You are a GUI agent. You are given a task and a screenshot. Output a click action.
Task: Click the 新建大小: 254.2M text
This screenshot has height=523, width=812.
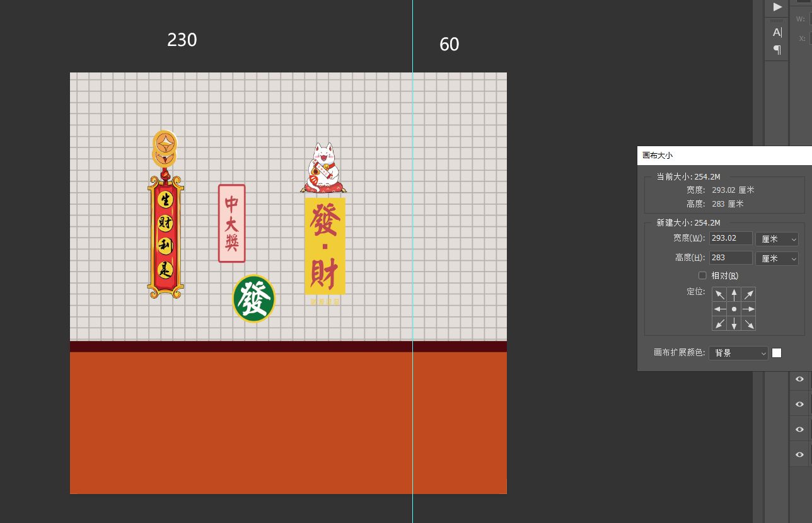pyautogui.click(x=688, y=222)
